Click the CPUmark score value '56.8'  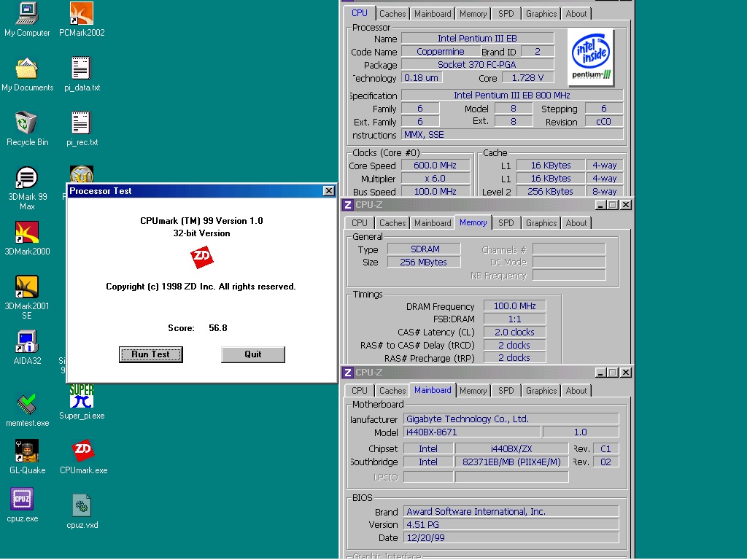pos(217,328)
